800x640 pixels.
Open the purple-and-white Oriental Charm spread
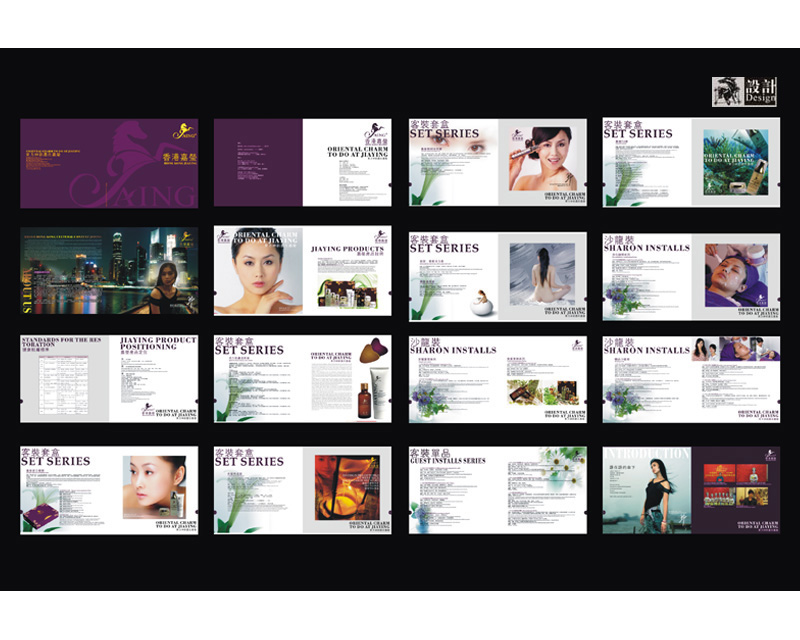coord(303,163)
